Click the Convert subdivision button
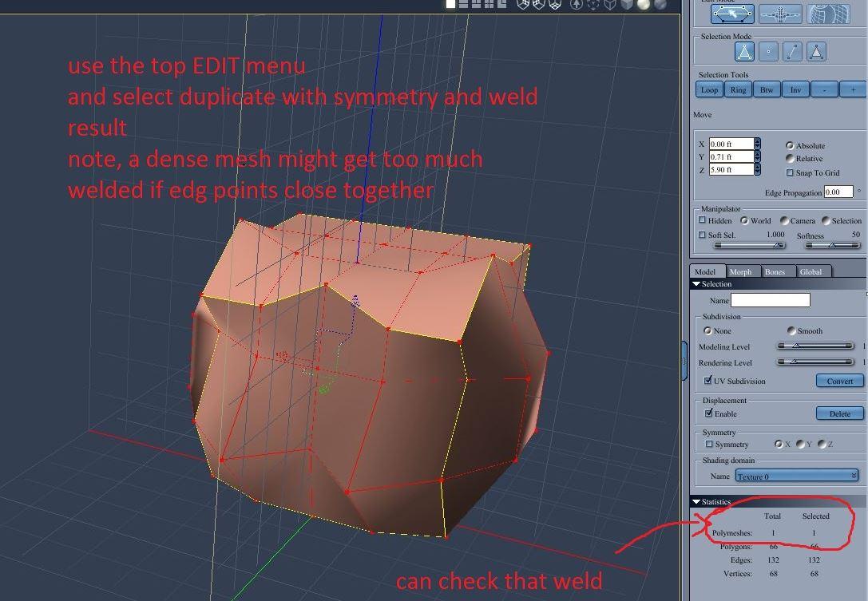The image size is (868, 601). point(840,381)
